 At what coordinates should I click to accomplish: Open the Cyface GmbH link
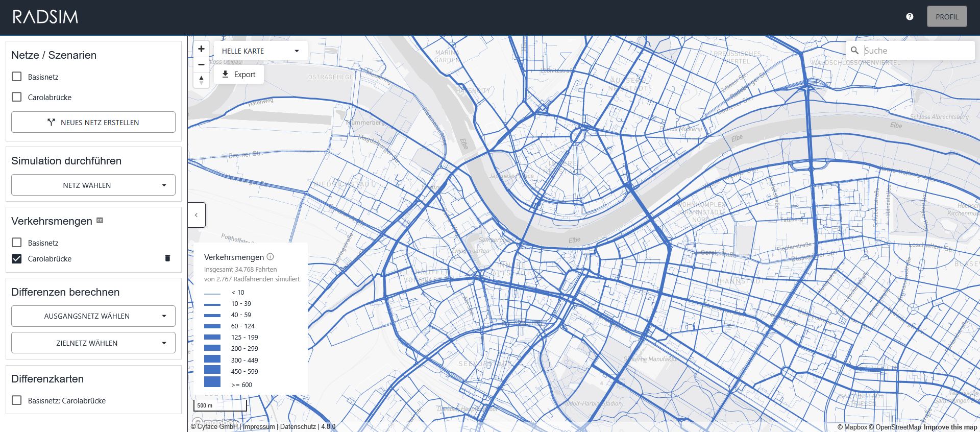pyautogui.click(x=214, y=427)
